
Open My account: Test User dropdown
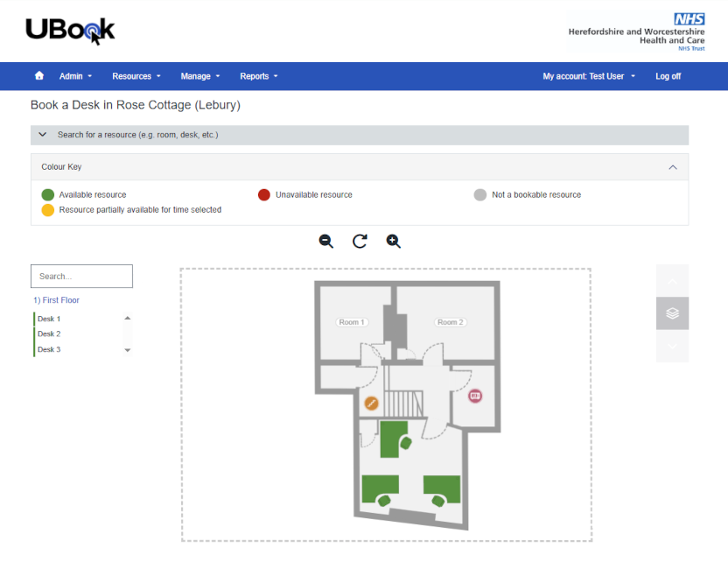pos(589,76)
